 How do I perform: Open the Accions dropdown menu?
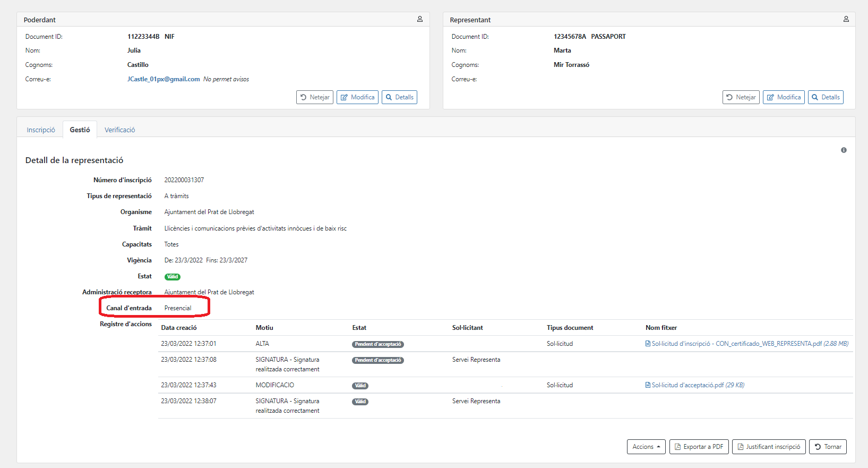pos(646,447)
